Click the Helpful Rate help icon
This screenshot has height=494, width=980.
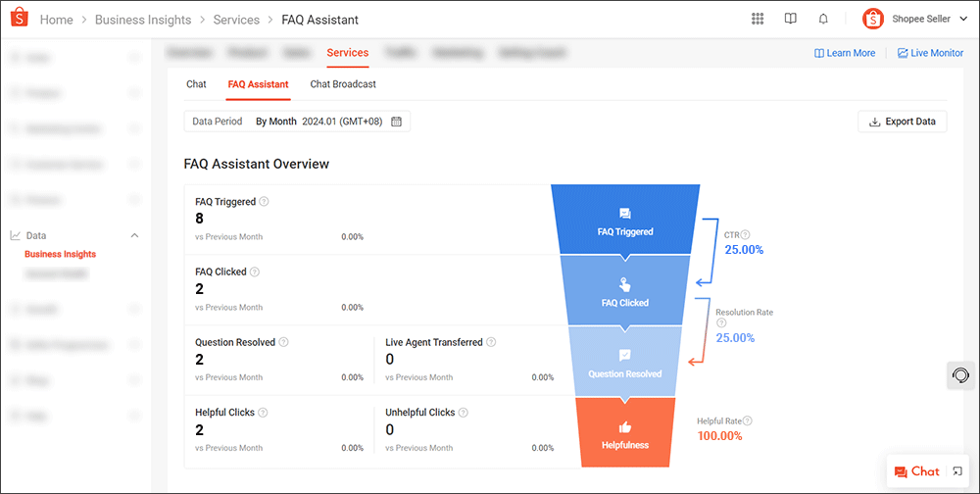click(x=748, y=421)
